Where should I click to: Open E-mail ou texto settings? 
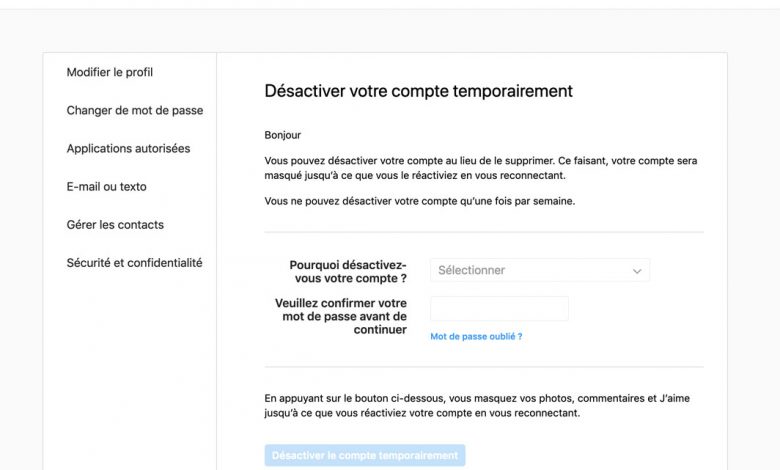(107, 186)
